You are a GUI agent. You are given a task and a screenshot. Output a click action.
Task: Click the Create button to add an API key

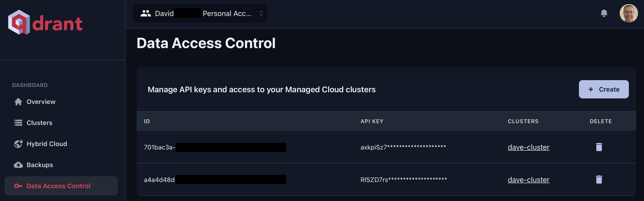pos(603,89)
